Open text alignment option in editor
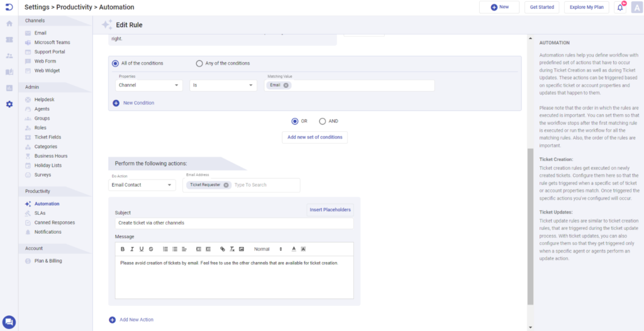The width and height of the screenshot is (644, 331). point(184,249)
